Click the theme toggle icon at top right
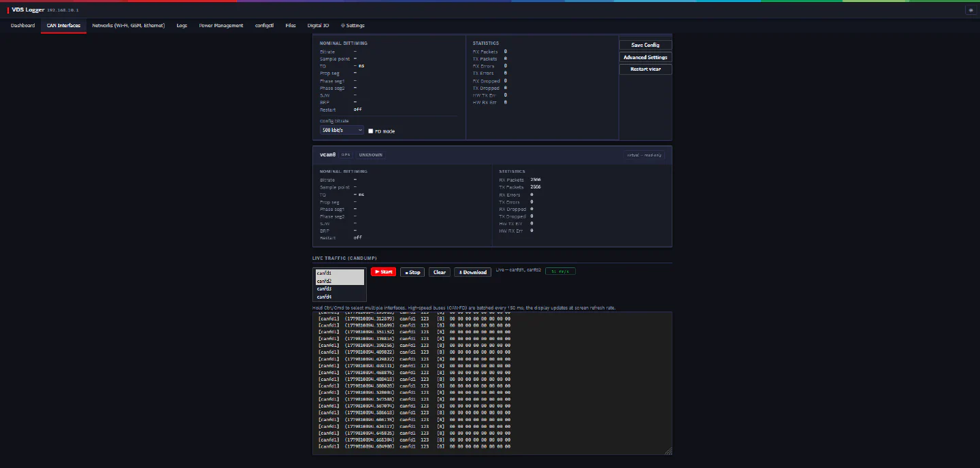 [x=970, y=10]
